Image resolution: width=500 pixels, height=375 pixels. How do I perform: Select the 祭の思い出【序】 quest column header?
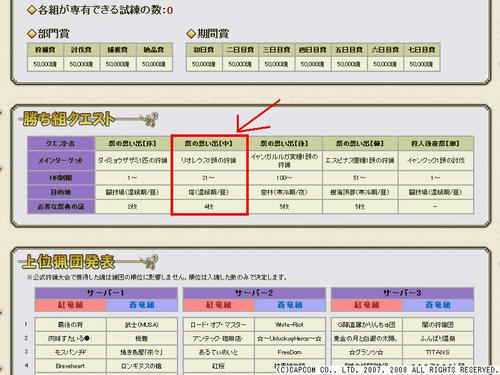coord(133,144)
